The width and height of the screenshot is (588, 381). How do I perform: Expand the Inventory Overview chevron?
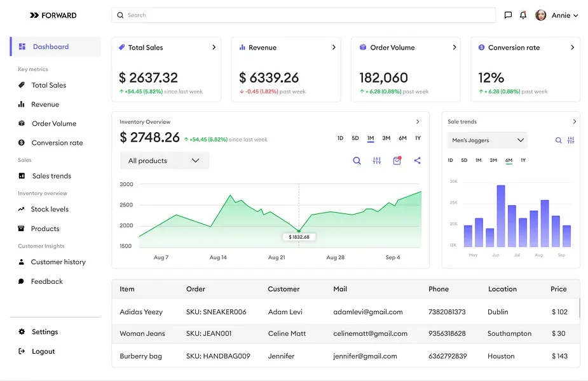point(418,122)
